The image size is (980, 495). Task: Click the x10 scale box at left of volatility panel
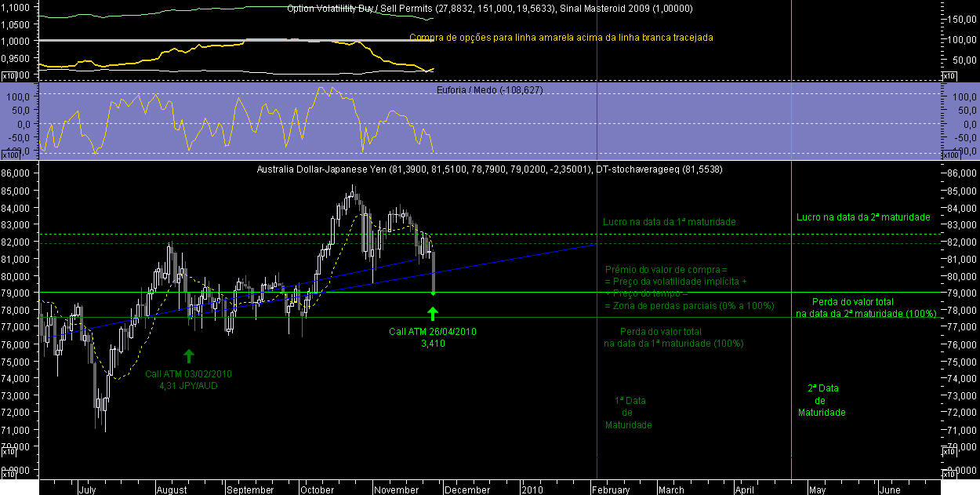click(x=9, y=75)
